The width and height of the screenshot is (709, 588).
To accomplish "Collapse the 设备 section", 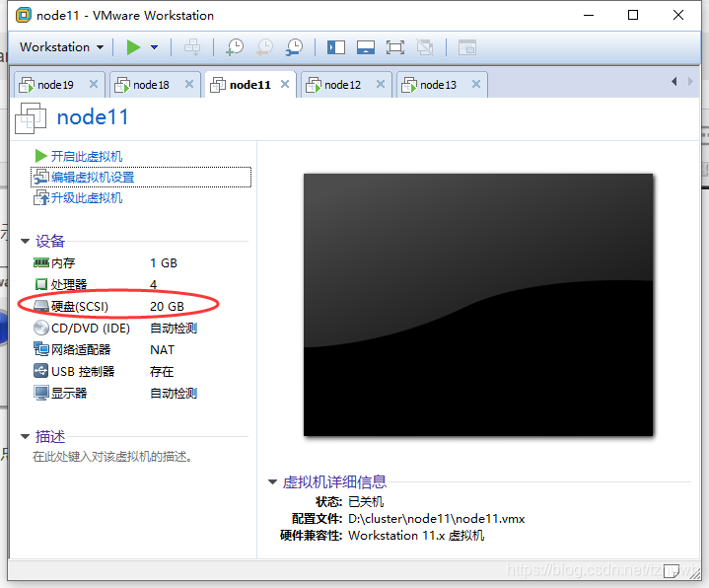I will click(26, 241).
